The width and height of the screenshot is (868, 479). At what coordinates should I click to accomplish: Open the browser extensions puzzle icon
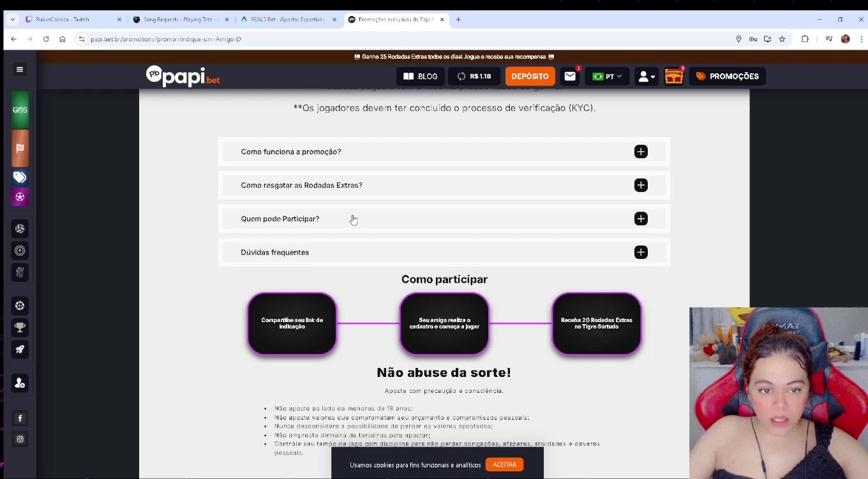point(805,39)
